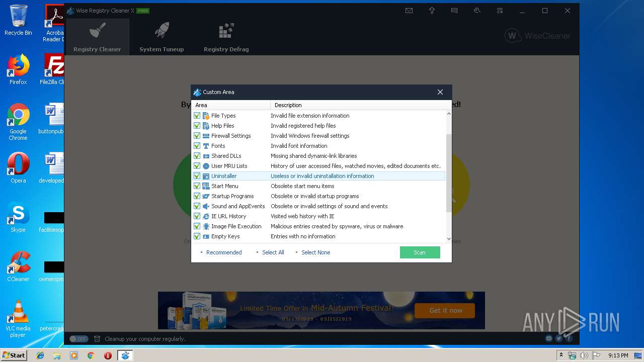Open the mail icon in title bar
The image size is (644, 362).
click(x=409, y=11)
